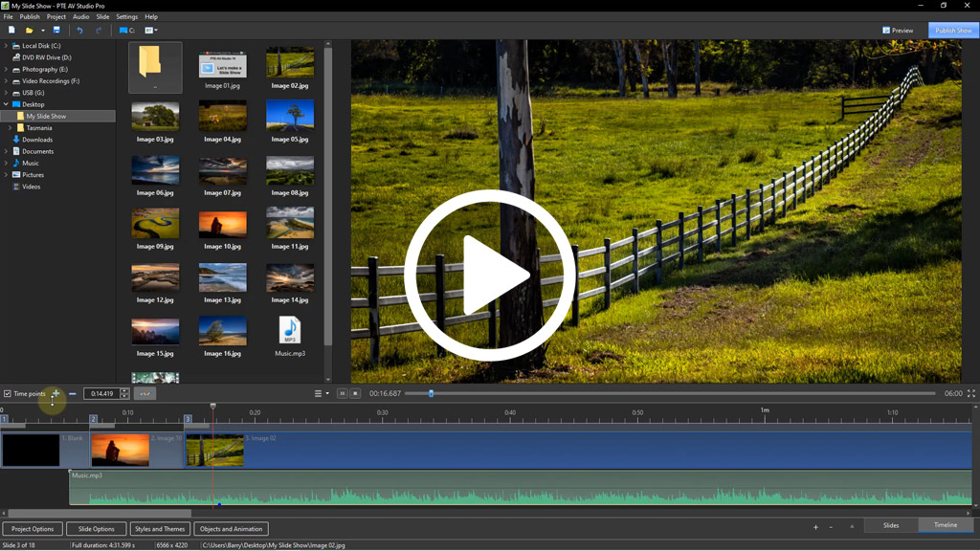Stop playback with the square stop button
Screen dimensions: 980x551
pos(355,393)
